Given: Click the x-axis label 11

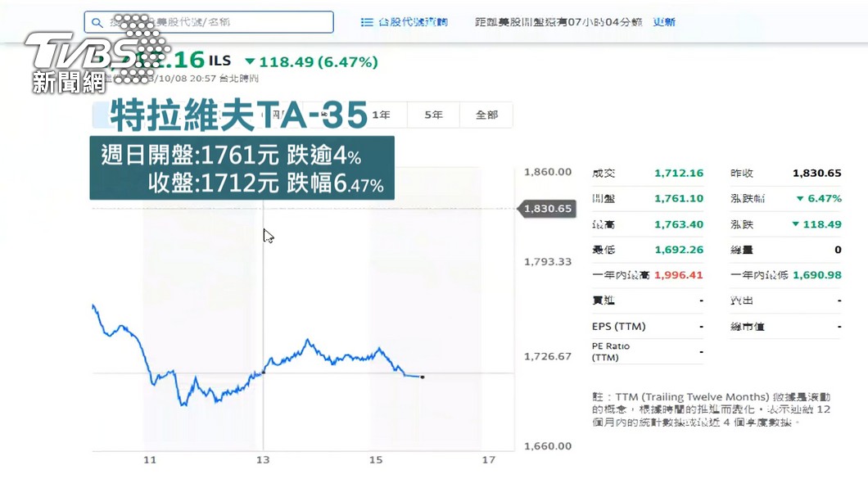Looking at the screenshot, I should (150, 460).
